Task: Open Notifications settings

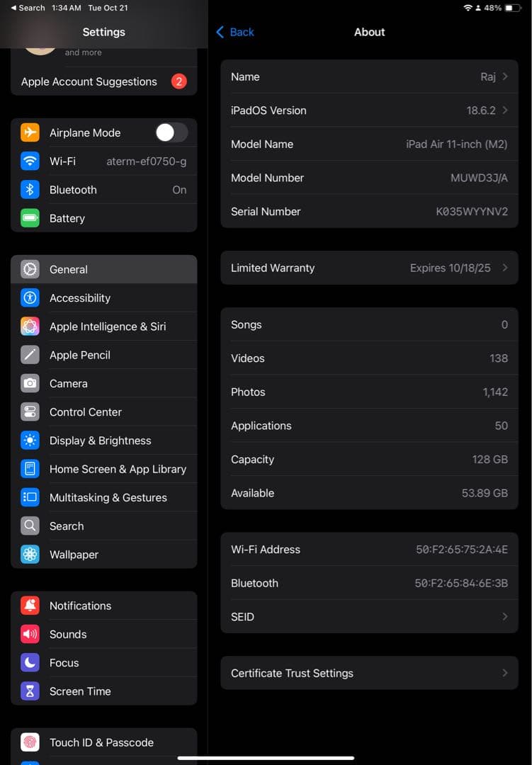Action: pyautogui.click(x=104, y=606)
